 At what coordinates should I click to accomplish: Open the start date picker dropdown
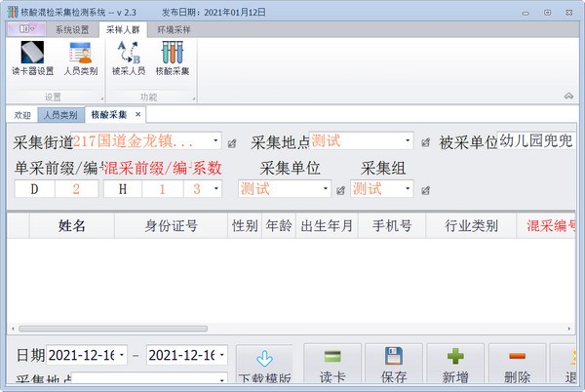pos(122,355)
